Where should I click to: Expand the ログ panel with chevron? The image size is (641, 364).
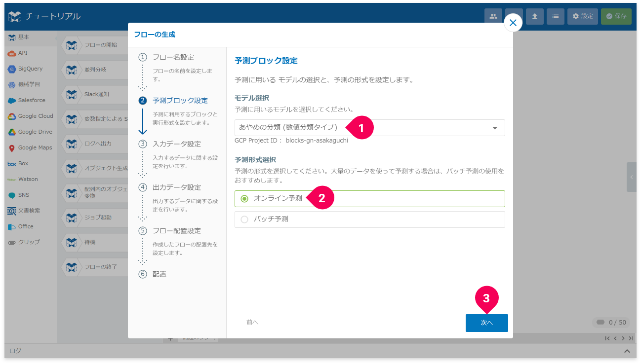[x=627, y=351]
